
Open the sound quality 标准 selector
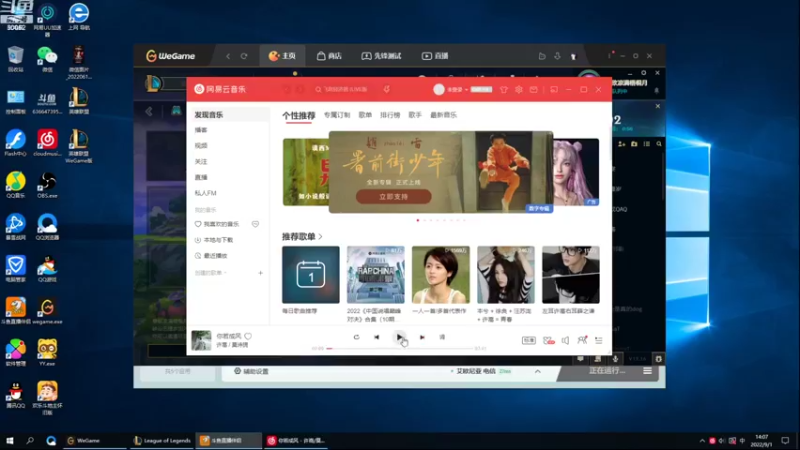pyautogui.click(x=529, y=340)
